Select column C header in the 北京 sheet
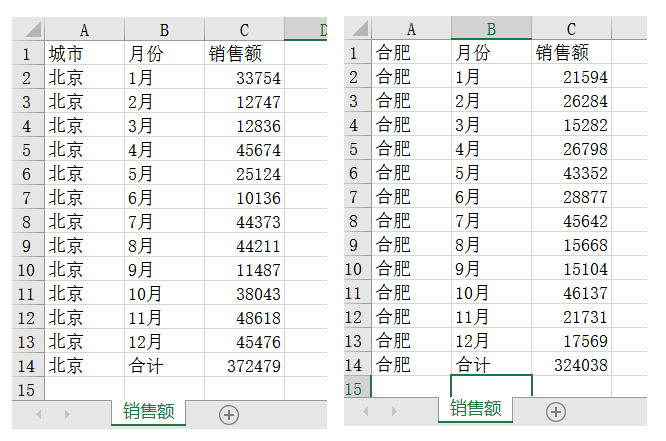Screen dimensions: 666x441 point(244,30)
